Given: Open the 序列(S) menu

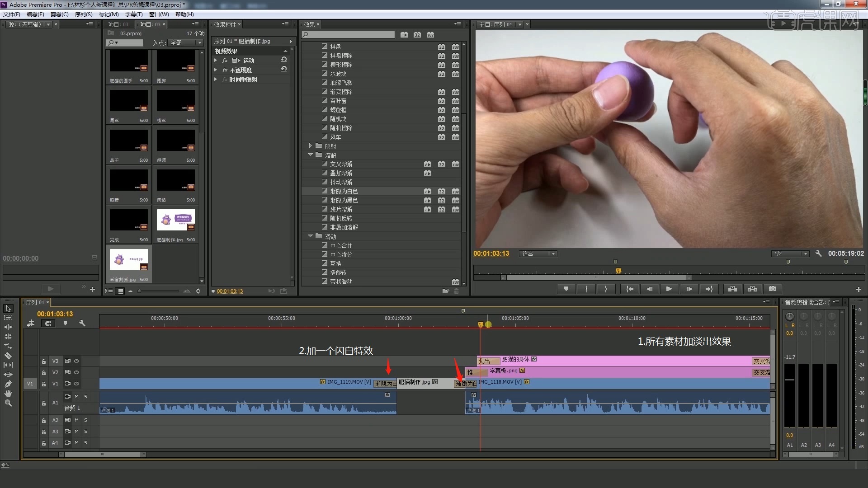Looking at the screenshot, I should pos(84,14).
